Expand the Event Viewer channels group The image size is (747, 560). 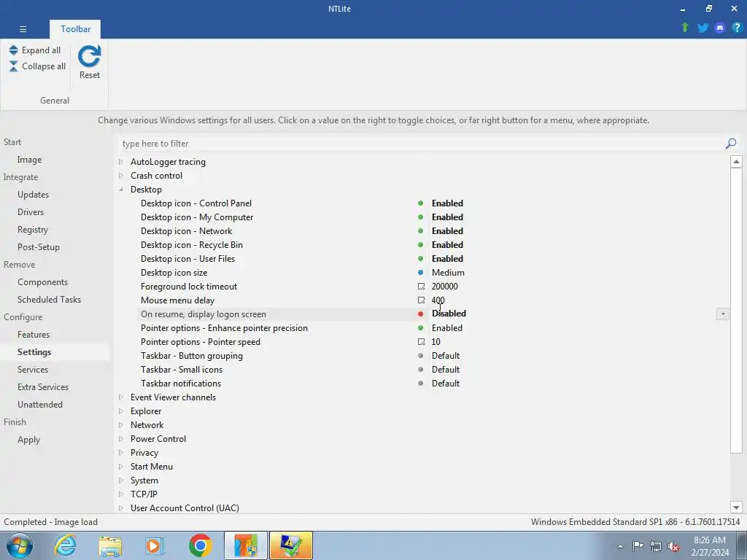[121, 397]
